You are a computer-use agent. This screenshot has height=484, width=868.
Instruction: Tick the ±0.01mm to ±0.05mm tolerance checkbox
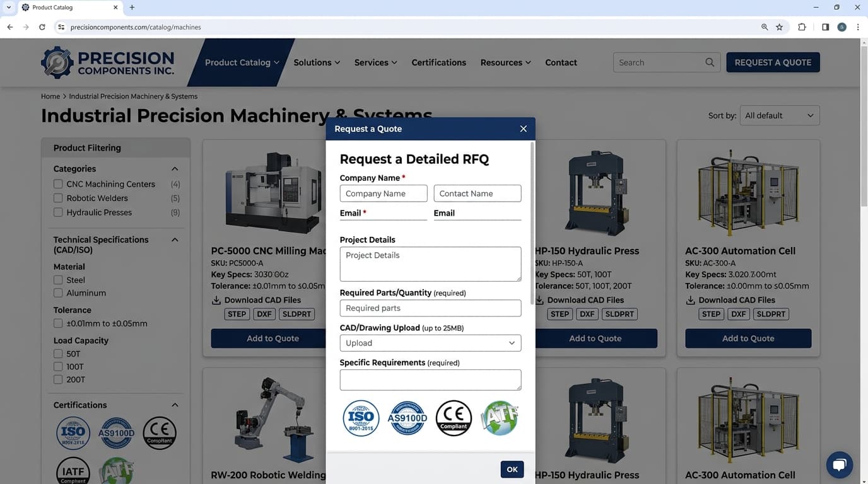pyautogui.click(x=58, y=323)
